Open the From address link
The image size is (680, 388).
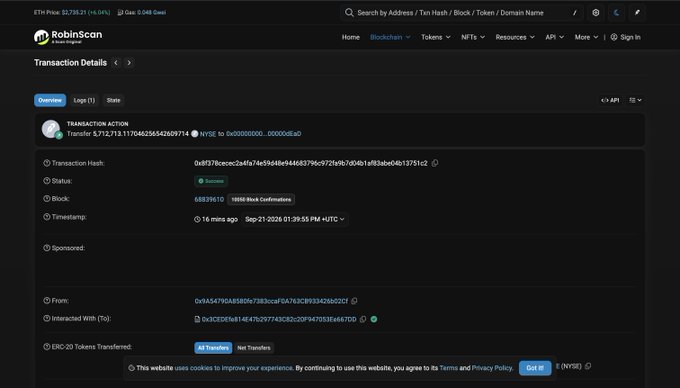tap(271, 301)
